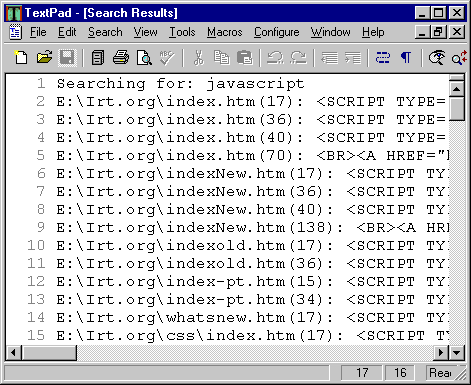Select result line index-pt.htm(34)
The height and width of the screenshot is (385, 471).
coord(252,299)
